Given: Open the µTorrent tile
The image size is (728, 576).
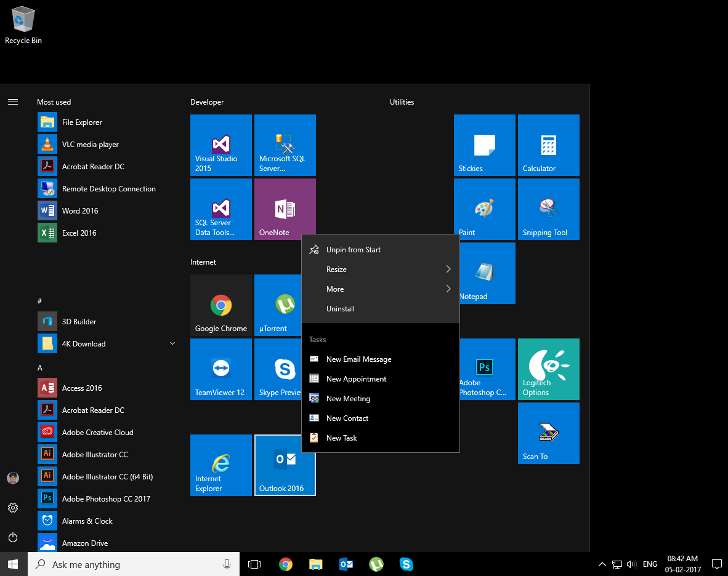Looking at the screenshot, I should tap(278, 305).
